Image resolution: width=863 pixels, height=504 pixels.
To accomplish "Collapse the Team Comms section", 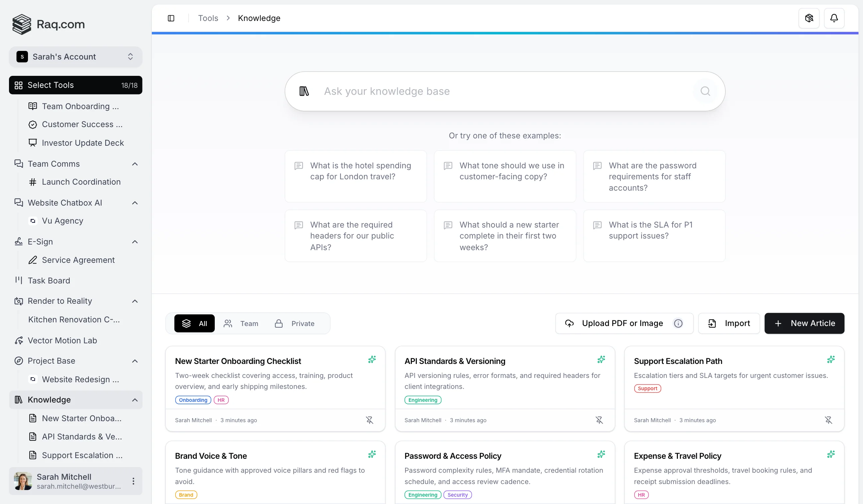I will coord(135,164).
